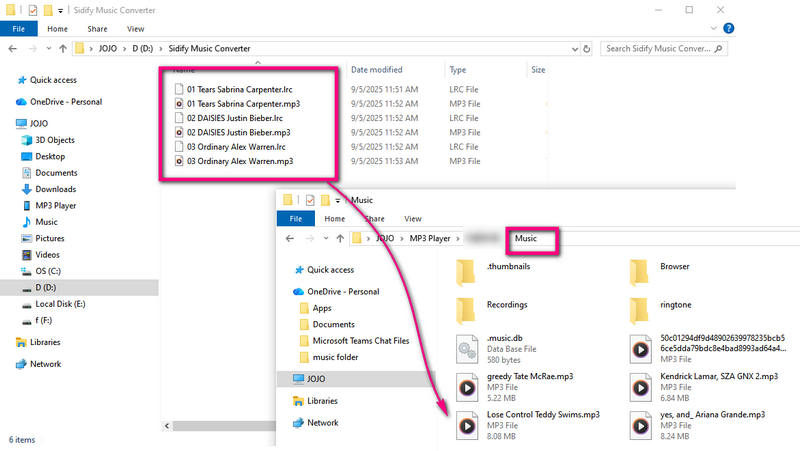Open Documents under JOJO in Sidify sidebar
Viewport: 800px width, 451px height.
coord(56,172)
